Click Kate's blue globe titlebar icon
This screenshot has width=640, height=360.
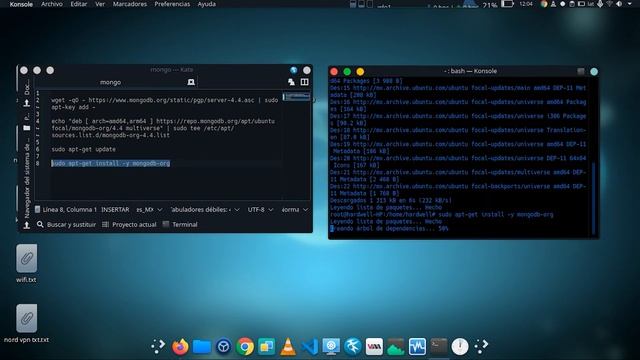(293, 70)
